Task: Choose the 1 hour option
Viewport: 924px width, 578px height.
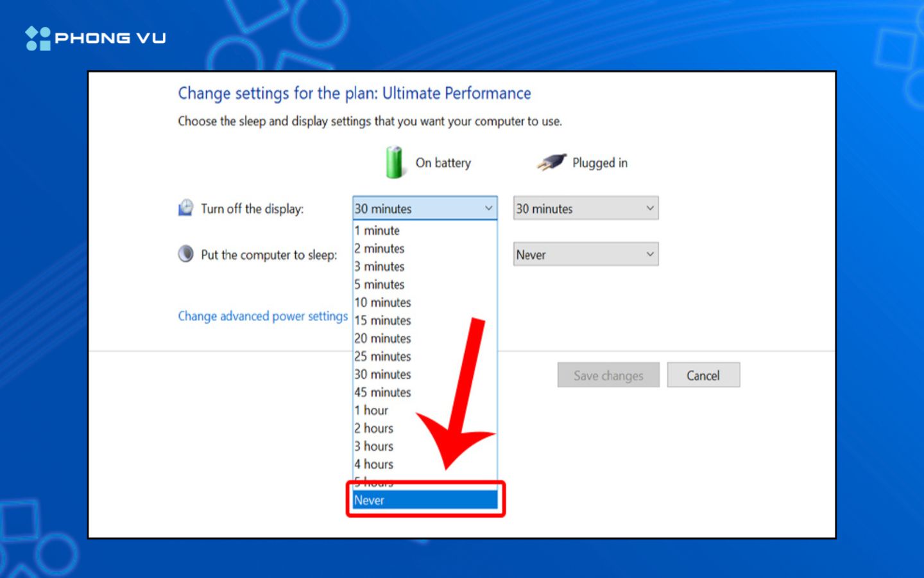Action: point(372,410)
